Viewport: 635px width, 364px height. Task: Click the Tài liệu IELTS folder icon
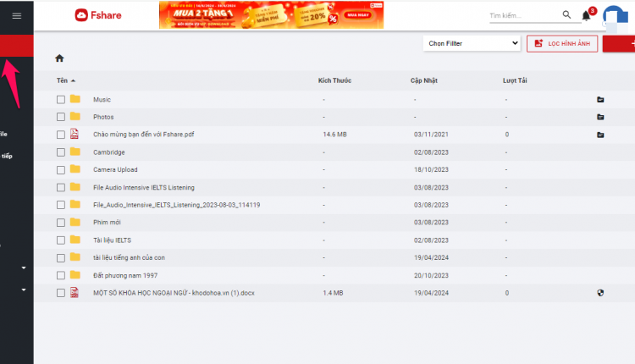click(75, 240)
